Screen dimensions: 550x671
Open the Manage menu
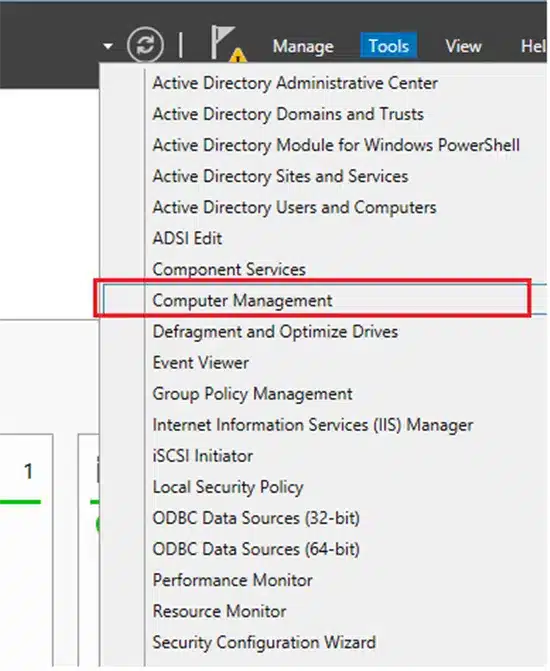pyautogui.click(x=303, y=46)
